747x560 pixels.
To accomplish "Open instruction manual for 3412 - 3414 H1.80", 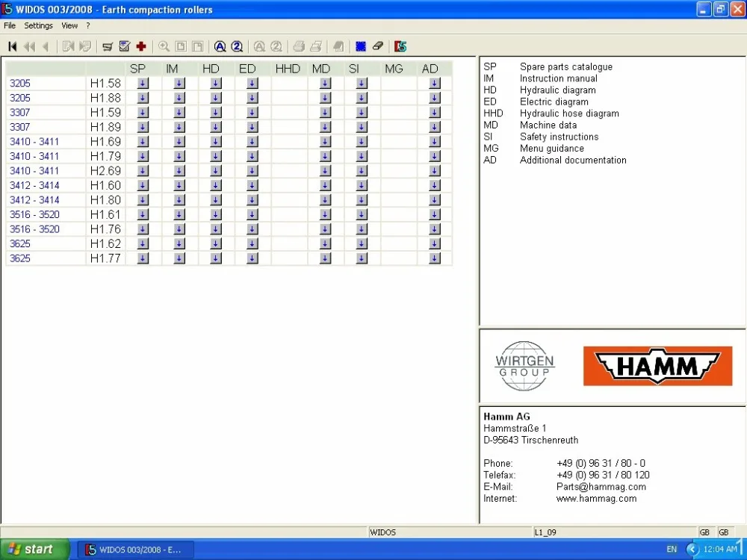I will click(x=179, y=200).
